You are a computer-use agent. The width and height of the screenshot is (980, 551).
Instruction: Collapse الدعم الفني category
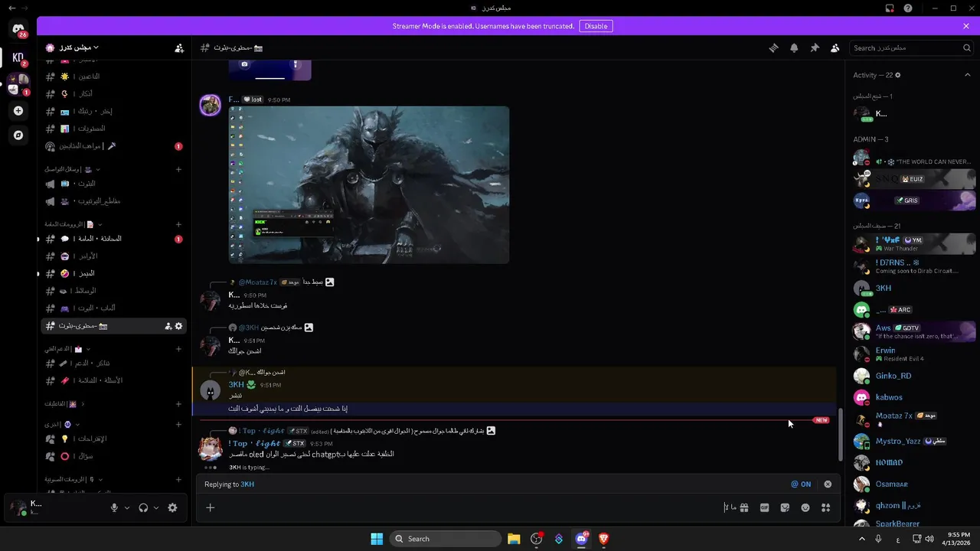click(x=67, y=349)
